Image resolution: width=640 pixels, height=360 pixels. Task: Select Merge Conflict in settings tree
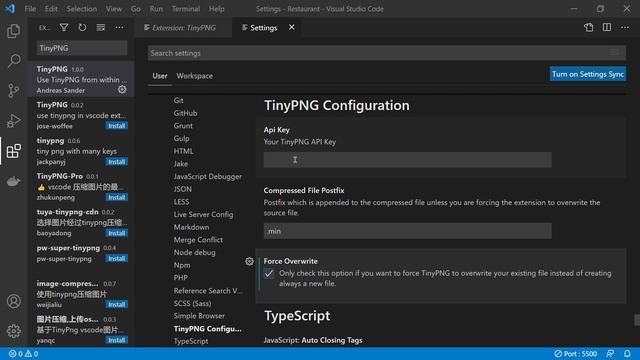tap(198, 240)
